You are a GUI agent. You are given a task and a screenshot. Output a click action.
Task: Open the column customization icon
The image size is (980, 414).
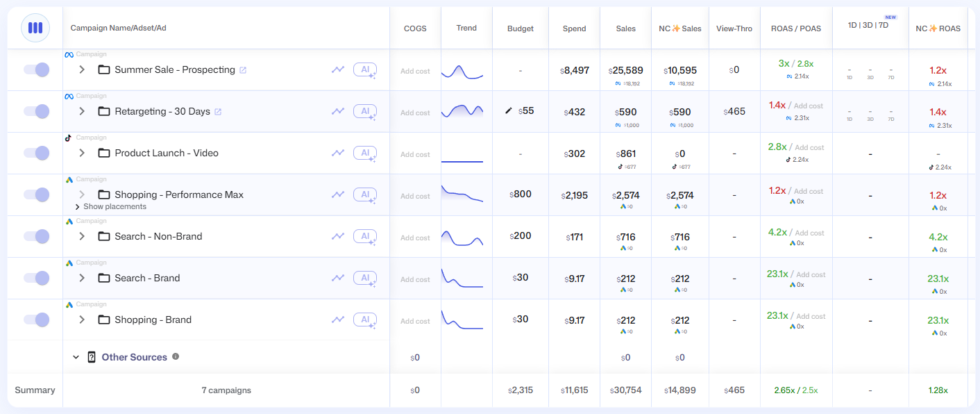click(35, 28)
